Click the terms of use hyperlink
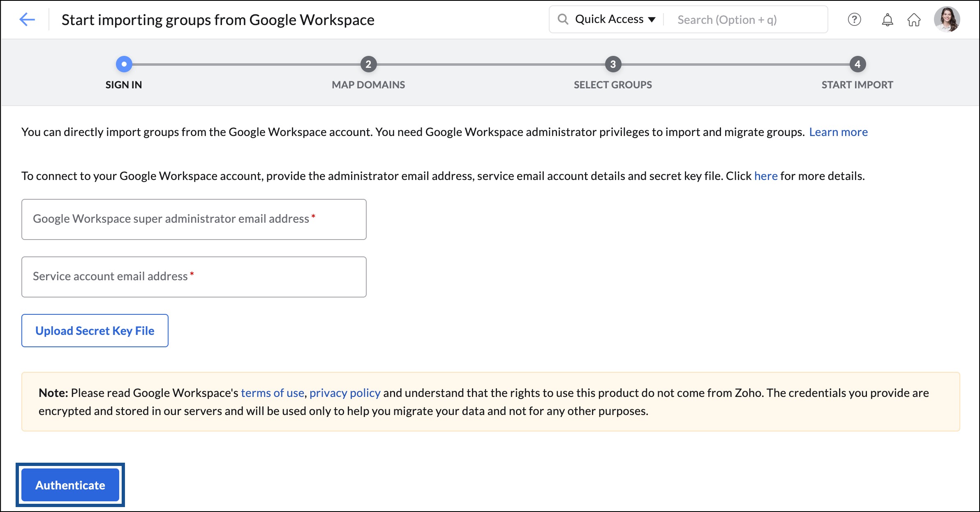Screen dimensions: 980x512 pyautogui.click(x=272, y=392)
